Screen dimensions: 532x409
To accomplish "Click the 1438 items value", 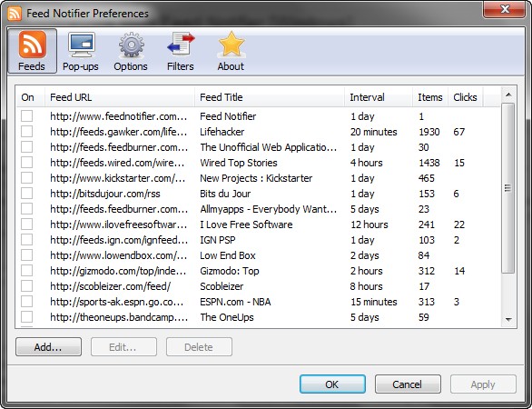I will 429,163.
